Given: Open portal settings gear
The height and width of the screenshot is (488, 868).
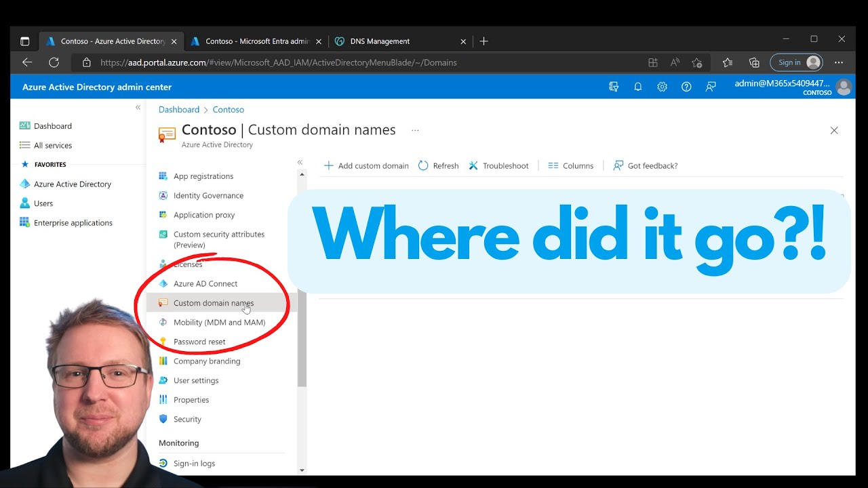Looking at the screenshot, I should coord(663,87).
